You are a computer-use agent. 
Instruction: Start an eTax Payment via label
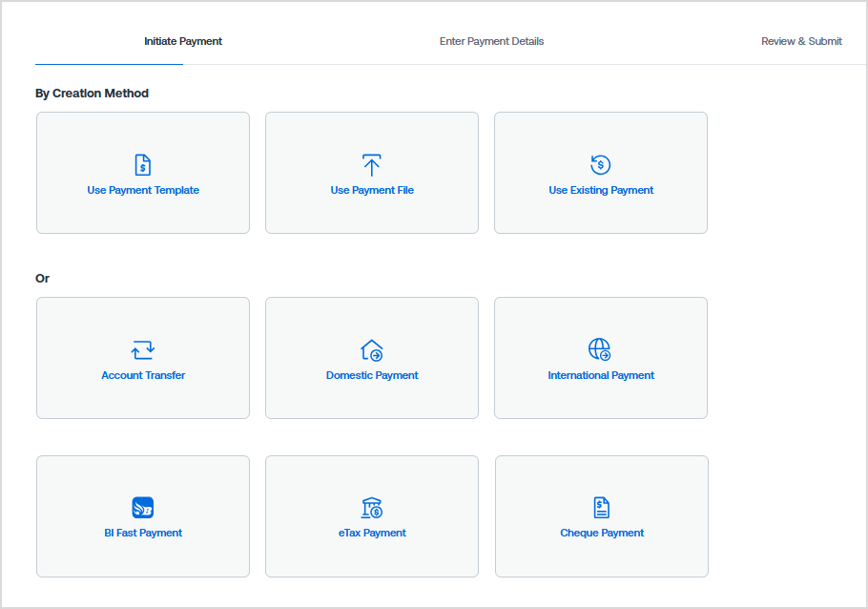pos(372,533)
